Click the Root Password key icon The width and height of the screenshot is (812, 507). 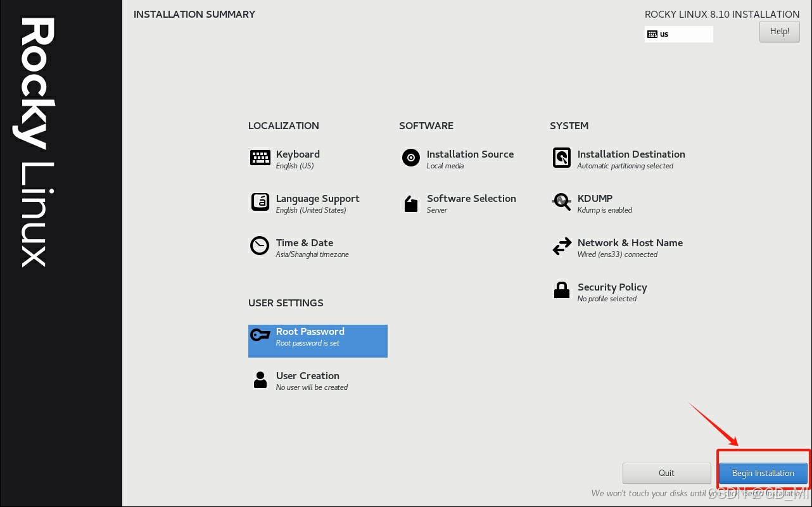[x=260, y=335]
